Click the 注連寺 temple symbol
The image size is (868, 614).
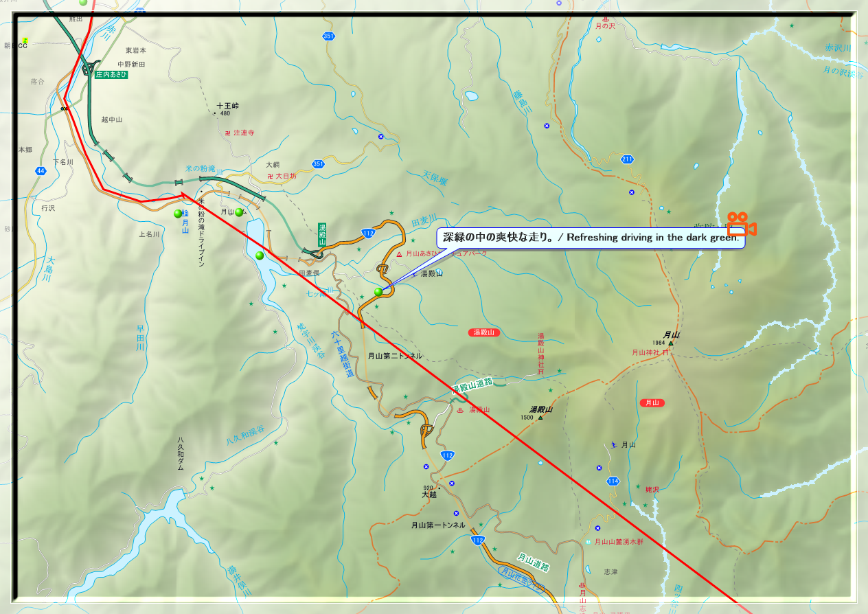pyautogui.click(x=229, y=132)
